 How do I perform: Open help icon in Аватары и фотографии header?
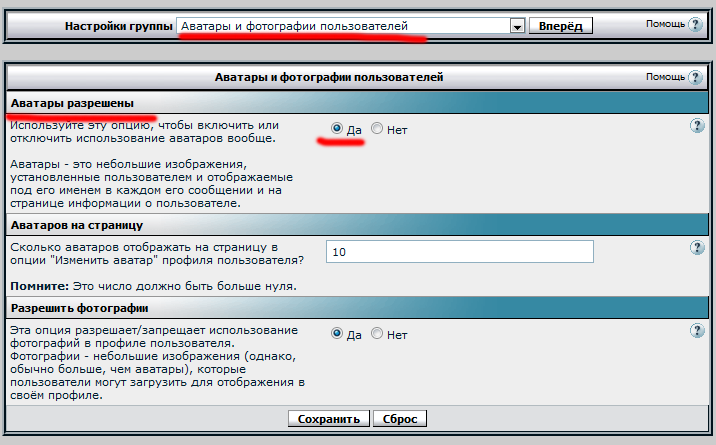tap(695, 77)
